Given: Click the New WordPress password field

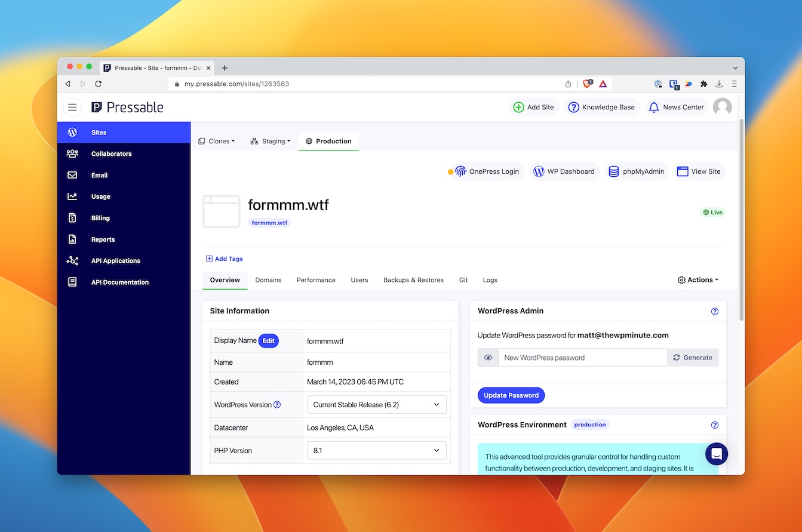Looking at the screenshot, I should 582,358.
